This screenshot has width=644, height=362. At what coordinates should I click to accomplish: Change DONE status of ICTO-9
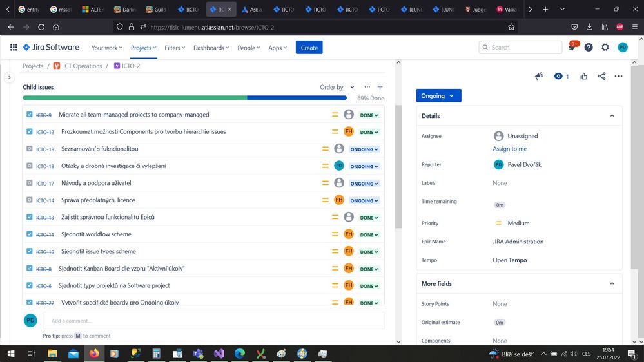point(369,115)
